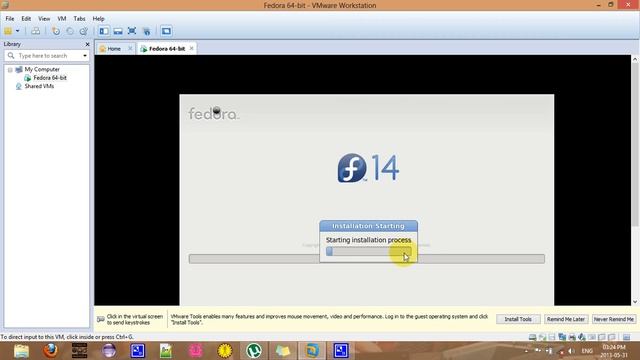Collapse the My Computer tree node
640x360 pixels.
pos(10,70)
